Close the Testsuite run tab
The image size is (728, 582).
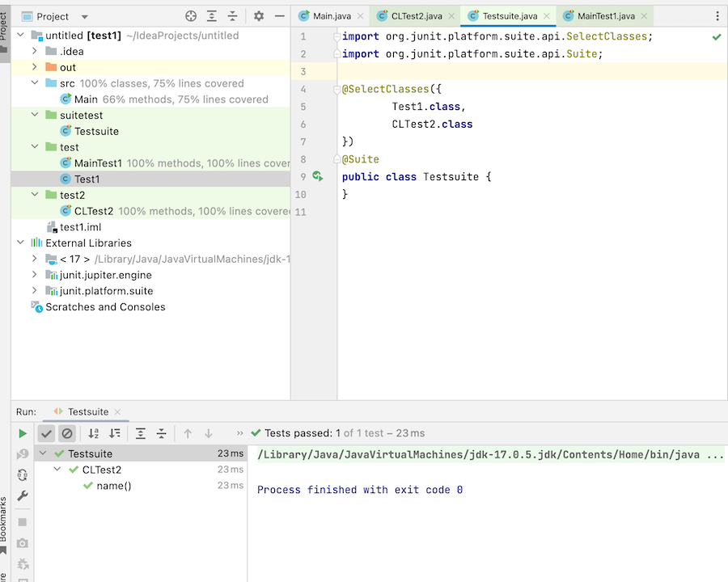click(117, 412)
